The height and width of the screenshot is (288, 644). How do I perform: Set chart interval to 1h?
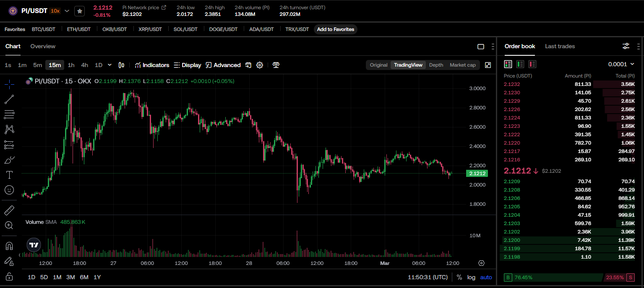[x=71, y=65]
